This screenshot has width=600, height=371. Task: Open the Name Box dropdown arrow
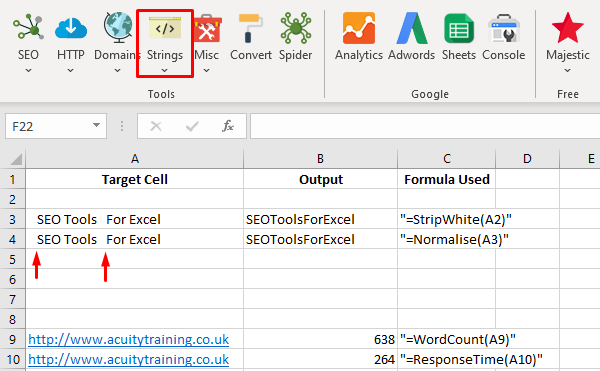click(96, 125)
